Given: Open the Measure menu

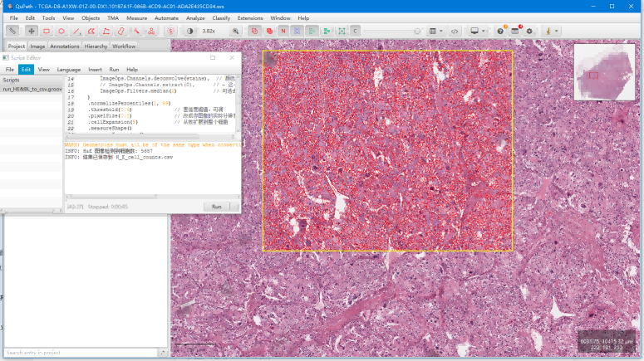Looking at the screenshot, I should [137, 18].
